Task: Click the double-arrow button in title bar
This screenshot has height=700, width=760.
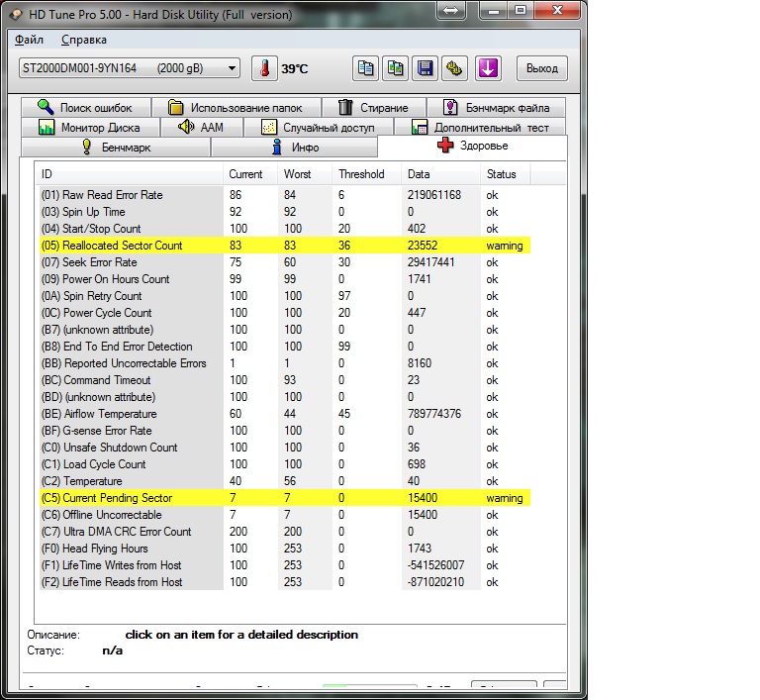Action: pyautogui.click(x=449, y=12)
